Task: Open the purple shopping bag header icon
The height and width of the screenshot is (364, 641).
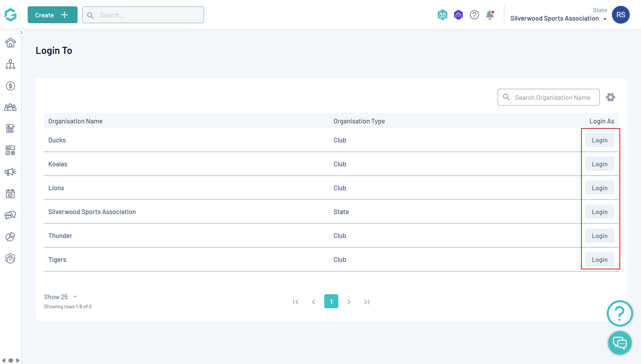Action: click(x=458, y=15)
